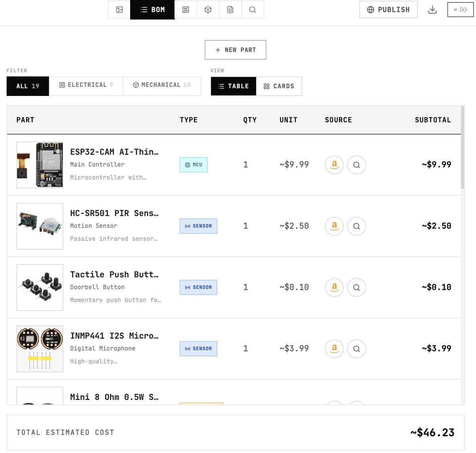Open the search tab icon in top toolbar
The image size is (476, 453).
pyautogui.click(x=253, y=10)
